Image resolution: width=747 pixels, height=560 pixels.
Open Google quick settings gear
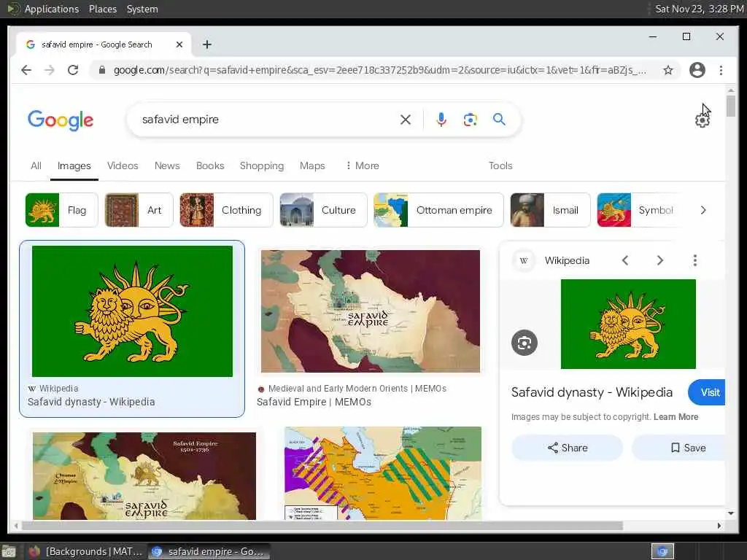(x=702, y=120)
